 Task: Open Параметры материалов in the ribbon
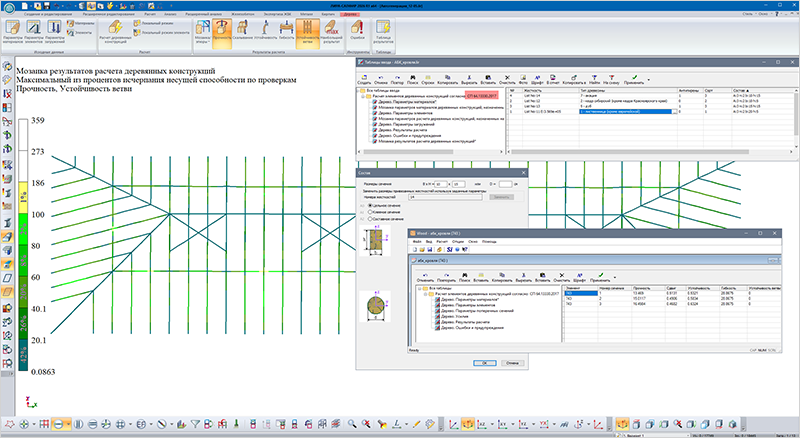[12, 32]
